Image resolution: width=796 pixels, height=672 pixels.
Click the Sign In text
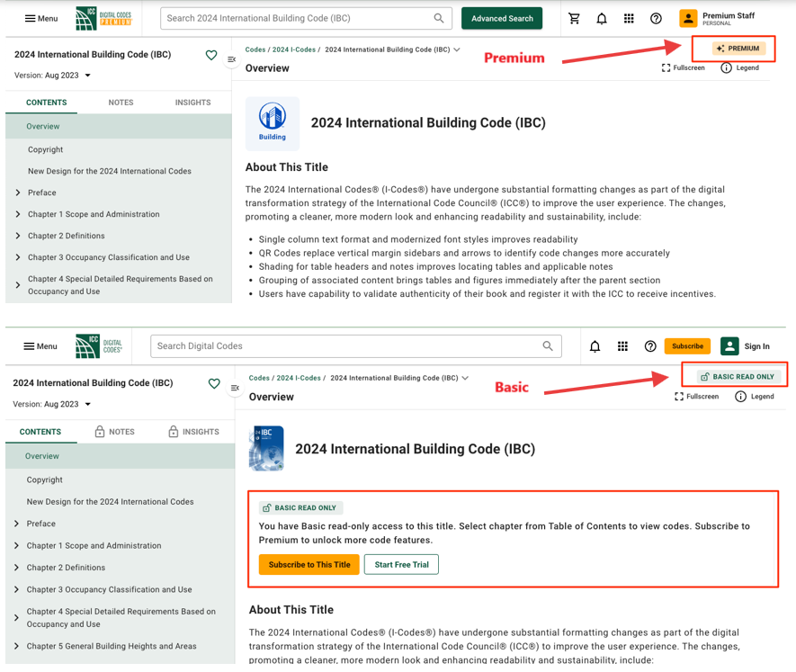(757, 346)
